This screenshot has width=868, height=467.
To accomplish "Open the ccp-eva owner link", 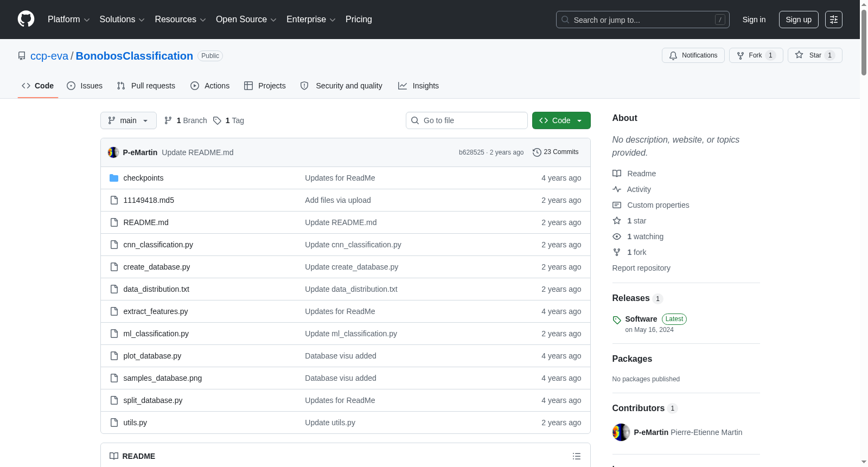I will [x=49, y=56].
